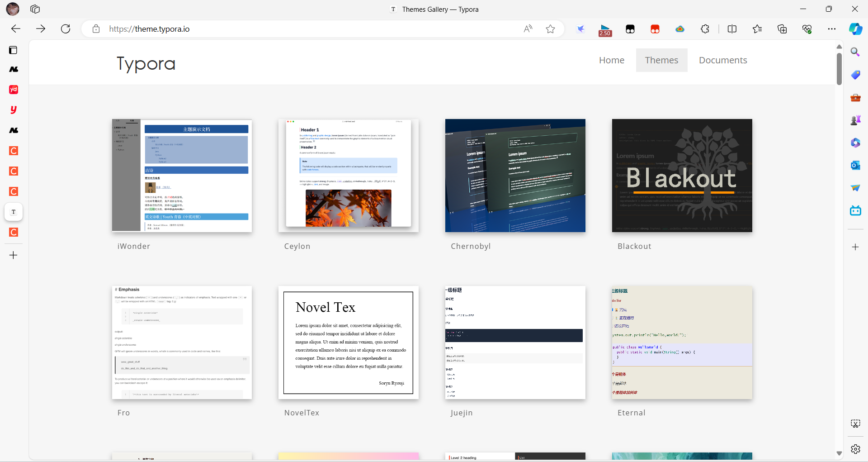868x462 pixels.
Task: View the Ceylon theme preview thumbnail
Action: coord(349,176)
